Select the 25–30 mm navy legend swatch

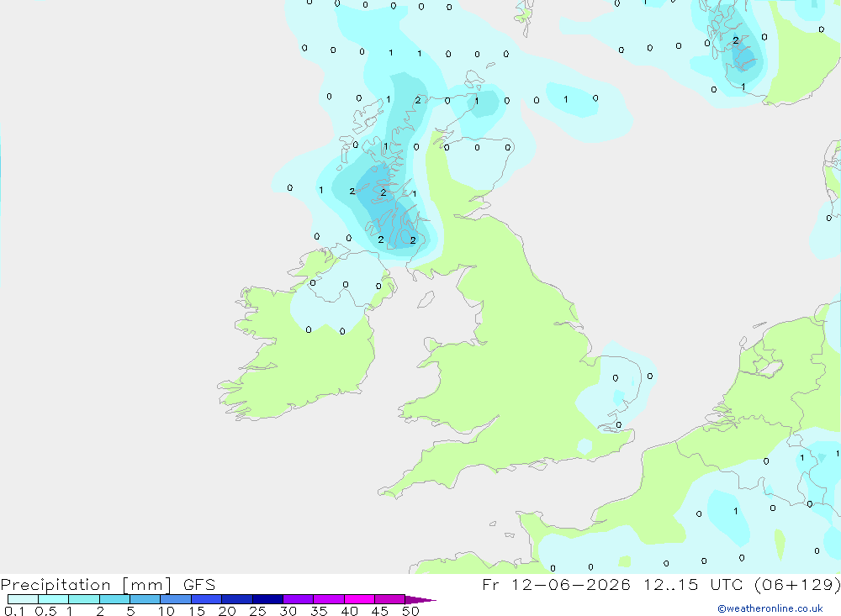pyautogui.click(x=267, y=599)
